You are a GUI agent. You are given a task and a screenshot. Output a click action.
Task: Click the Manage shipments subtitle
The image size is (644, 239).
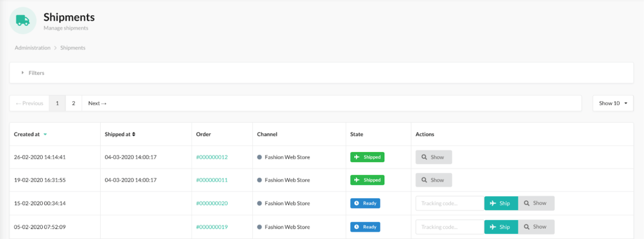pos(65,28)
